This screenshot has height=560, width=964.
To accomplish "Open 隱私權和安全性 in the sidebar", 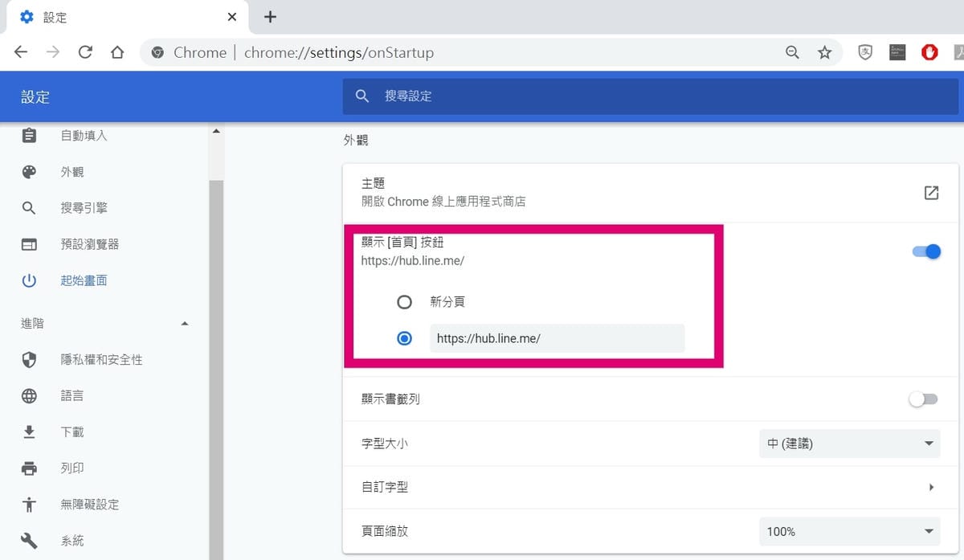I will tap(102, 360).
